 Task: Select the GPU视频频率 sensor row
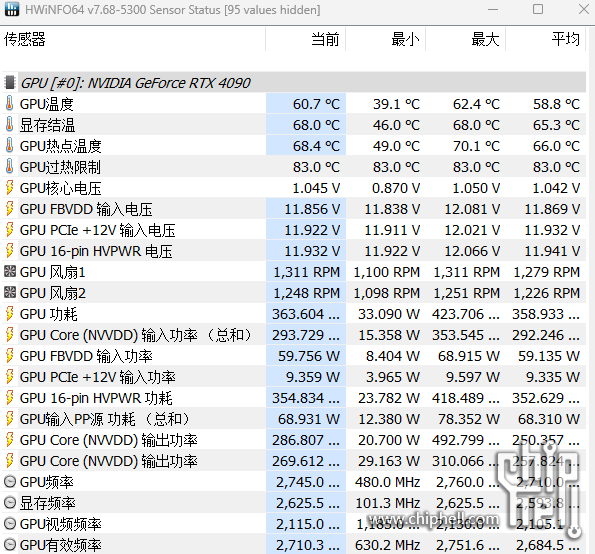click(294, 524)
